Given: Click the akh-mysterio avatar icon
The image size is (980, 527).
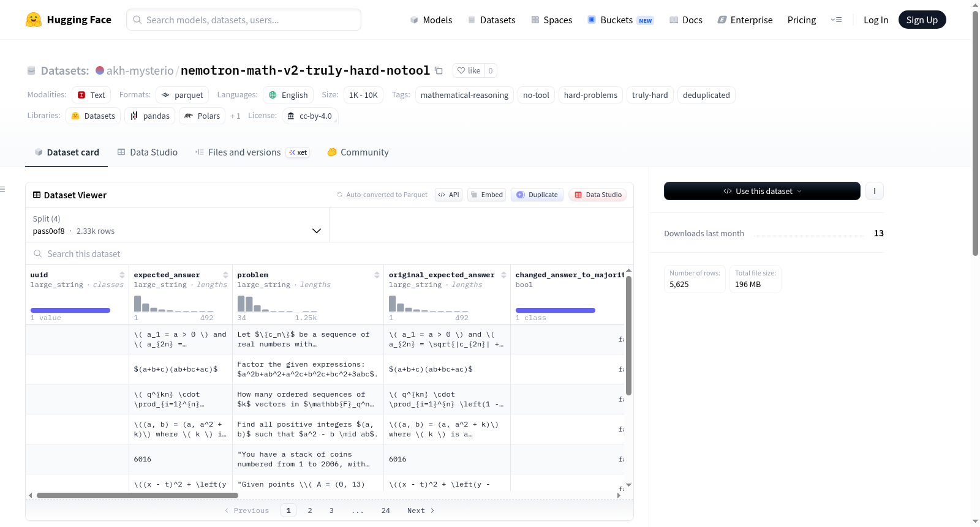Looking at the screenshot, I should point(100,70).
